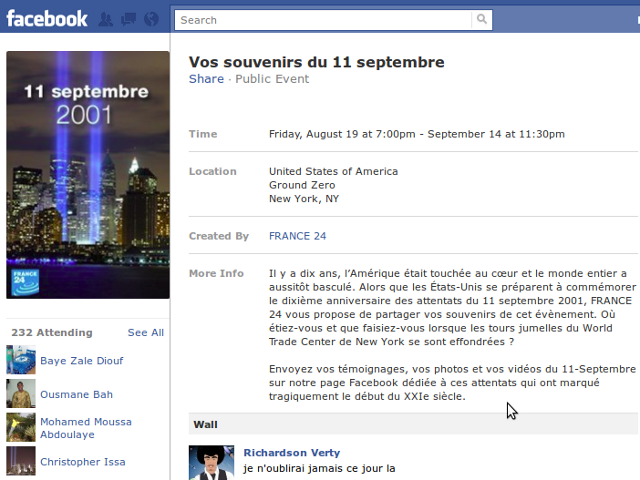Viewport: 640px width, 480px height.
Task: Open Baye Zale Diouf's profile link
Action: [x=82, y=361]
